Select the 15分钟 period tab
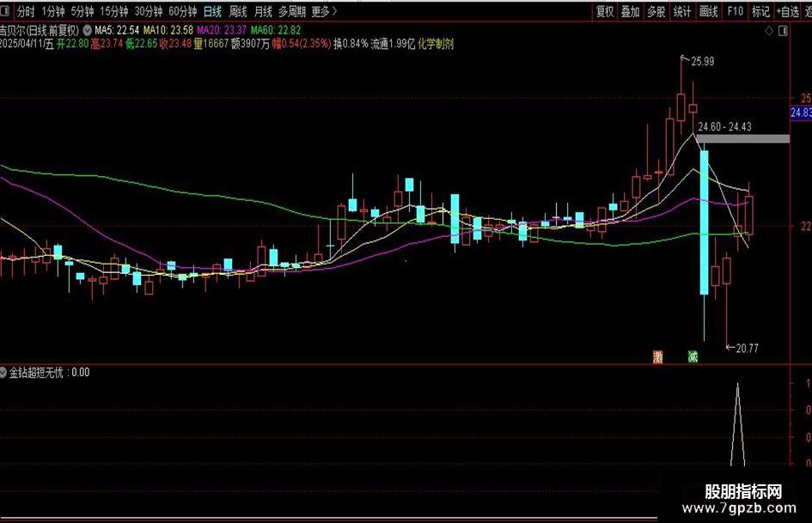812x523 pixels. point(114,11)
